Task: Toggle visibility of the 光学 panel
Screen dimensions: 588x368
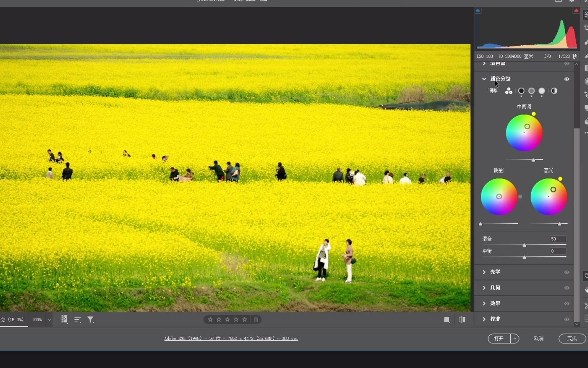Action: [x=567, y=272]
